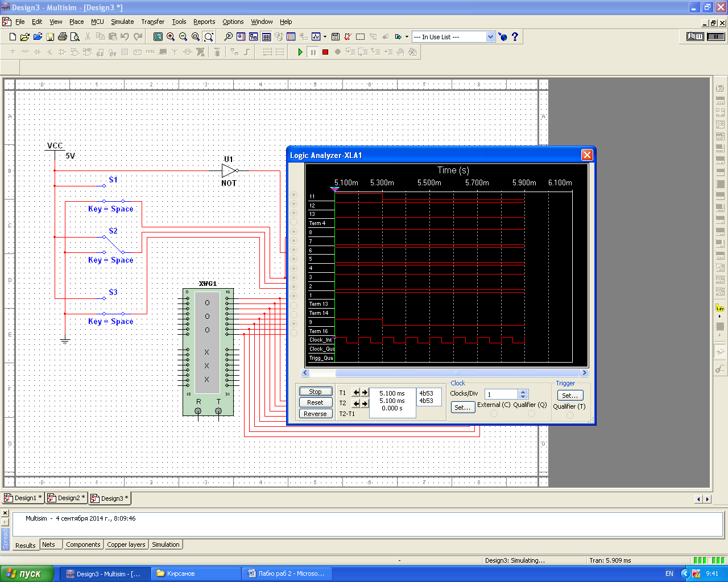Move cursor T2 left
The image size is (728, 582).
(356, 404)
